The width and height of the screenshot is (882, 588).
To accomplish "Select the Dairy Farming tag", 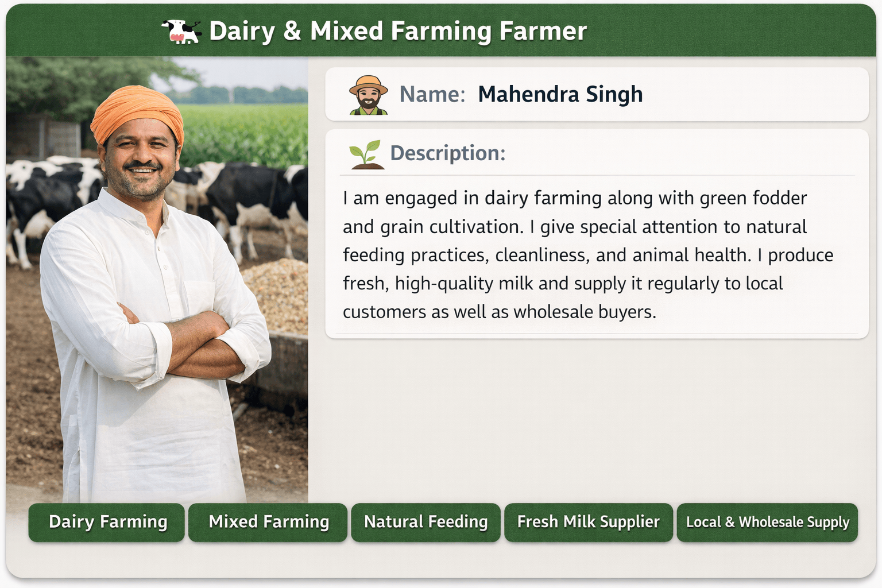I will coord(107,522).
